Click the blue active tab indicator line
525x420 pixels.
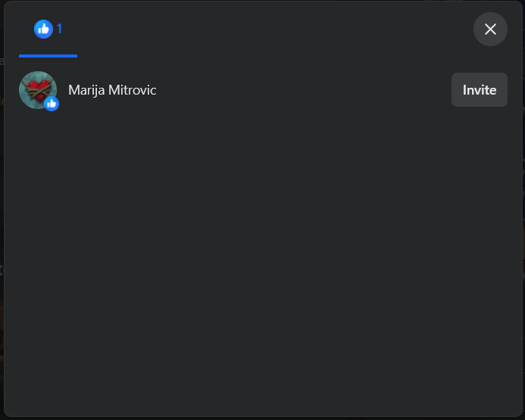(48, 56)
